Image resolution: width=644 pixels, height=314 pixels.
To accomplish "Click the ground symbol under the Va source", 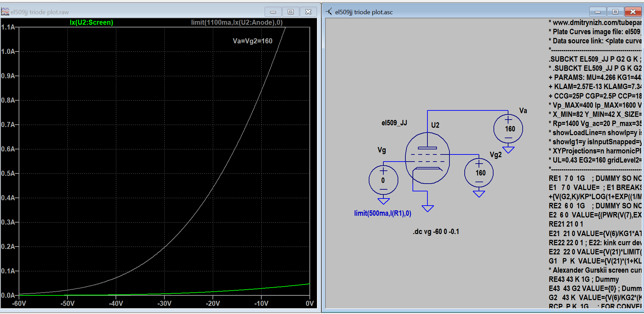I will [x=508, y=150].
